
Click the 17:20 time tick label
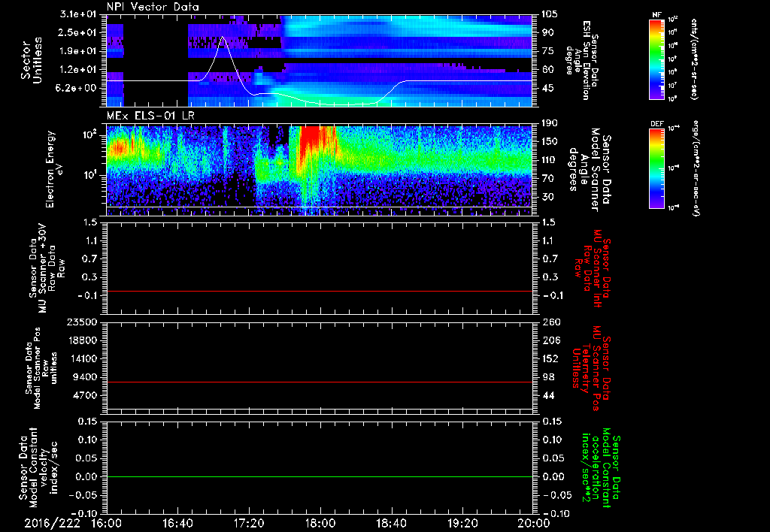[249, 523]
